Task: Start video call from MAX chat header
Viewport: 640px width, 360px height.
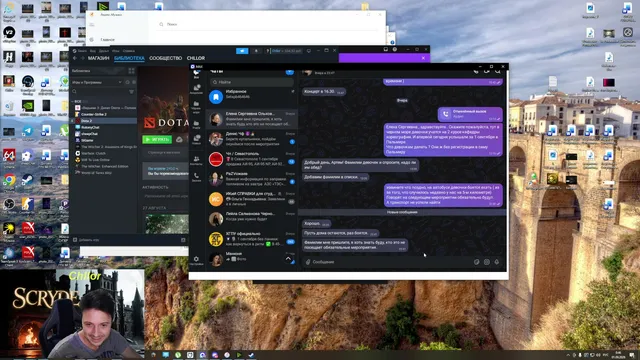Action: (487, 71)
